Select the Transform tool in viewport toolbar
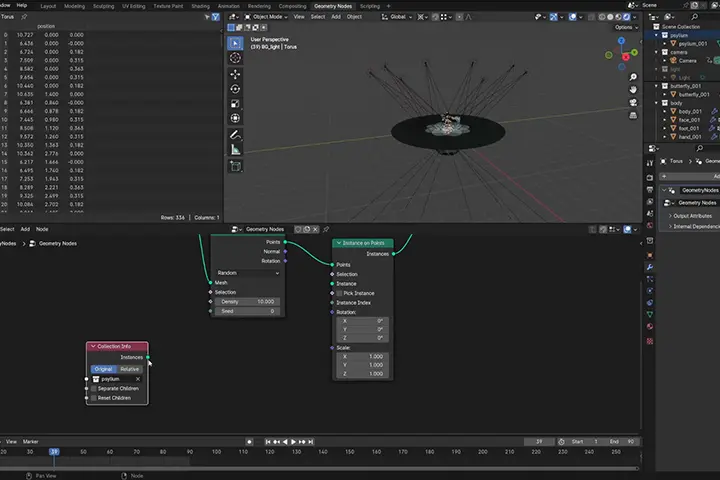 (235, 119)
